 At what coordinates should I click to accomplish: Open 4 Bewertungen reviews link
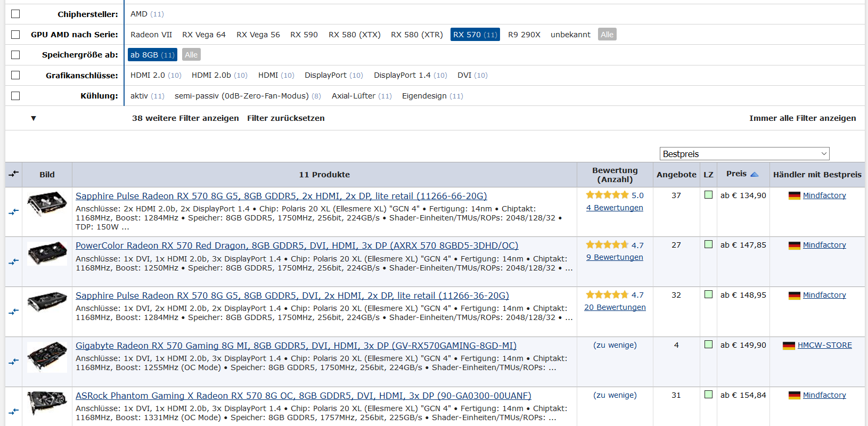(615, 208)
